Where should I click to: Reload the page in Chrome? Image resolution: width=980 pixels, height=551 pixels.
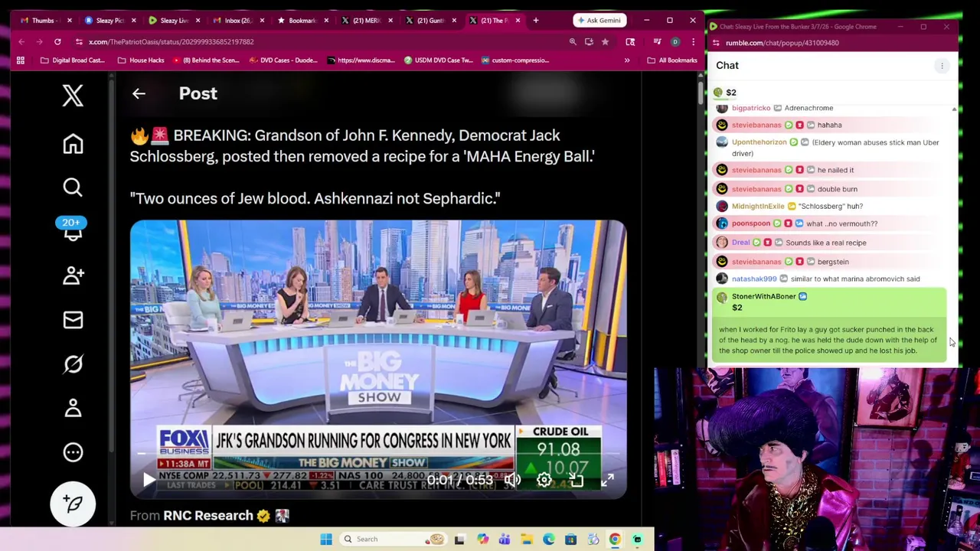57,42
